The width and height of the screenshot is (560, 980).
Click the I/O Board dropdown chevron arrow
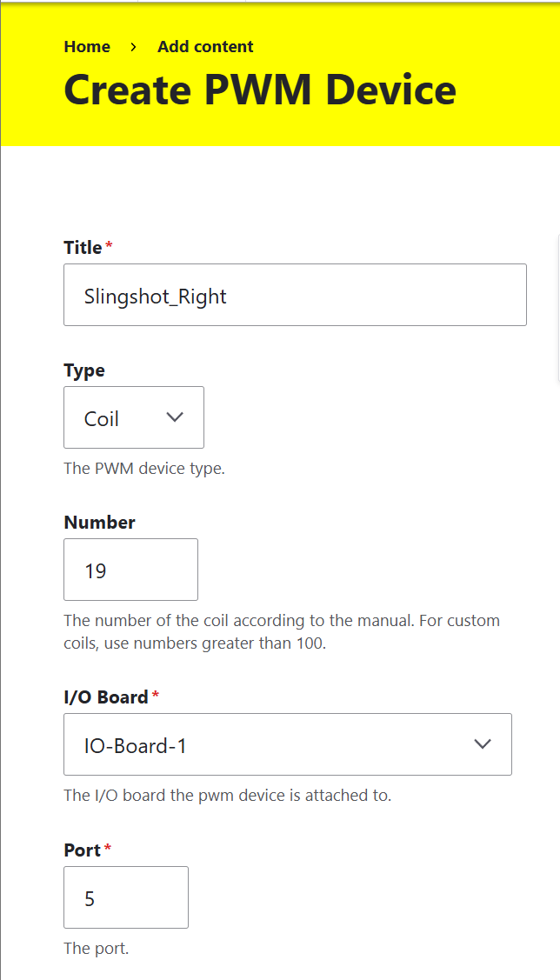pyautogui.click(x=482, y=745)
